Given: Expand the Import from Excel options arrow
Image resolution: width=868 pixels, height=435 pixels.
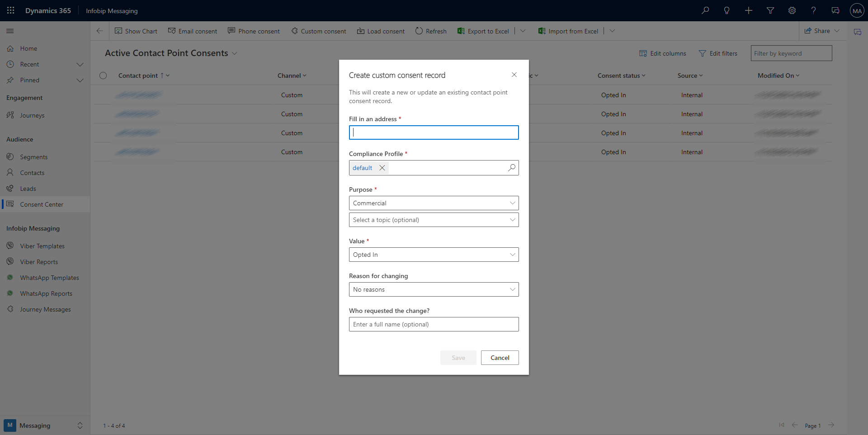Looking at the screenshot, I should coord(612,31).
